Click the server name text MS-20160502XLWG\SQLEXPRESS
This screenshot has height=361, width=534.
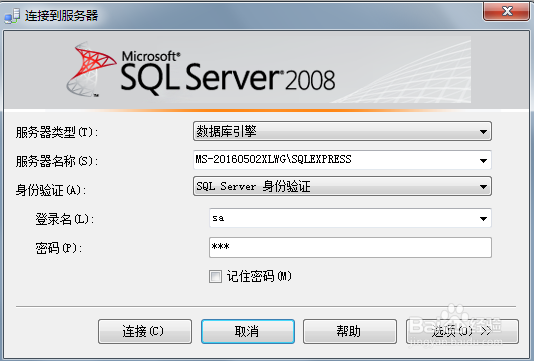click(x=273, y=159)
